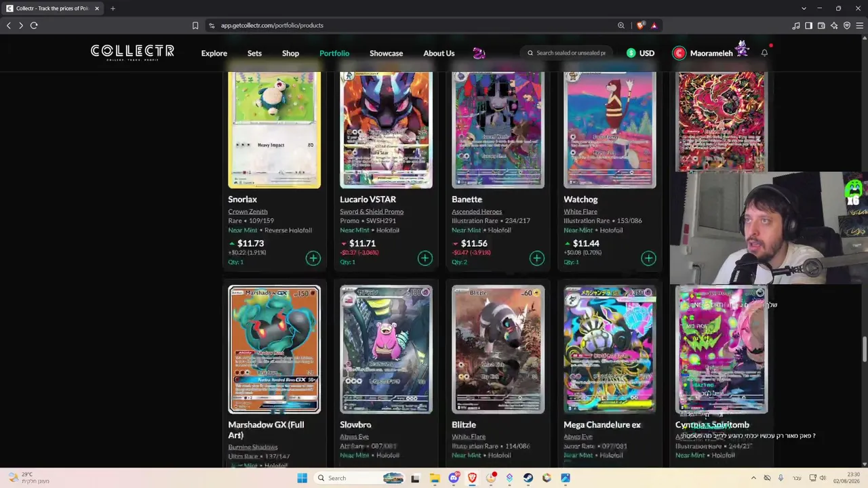Open the Mega Chandelure ex card image
This screenshot has height=488, width=868.
click(x=610, y=349)
